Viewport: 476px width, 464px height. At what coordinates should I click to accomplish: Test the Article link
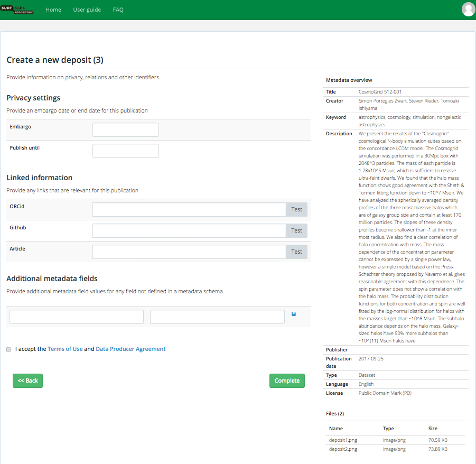coord(296,252)
